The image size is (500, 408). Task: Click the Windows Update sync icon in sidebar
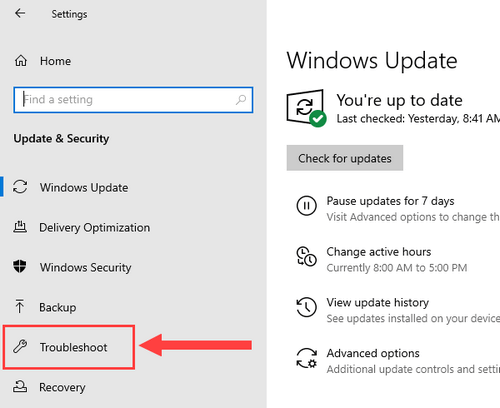point(20,187)
